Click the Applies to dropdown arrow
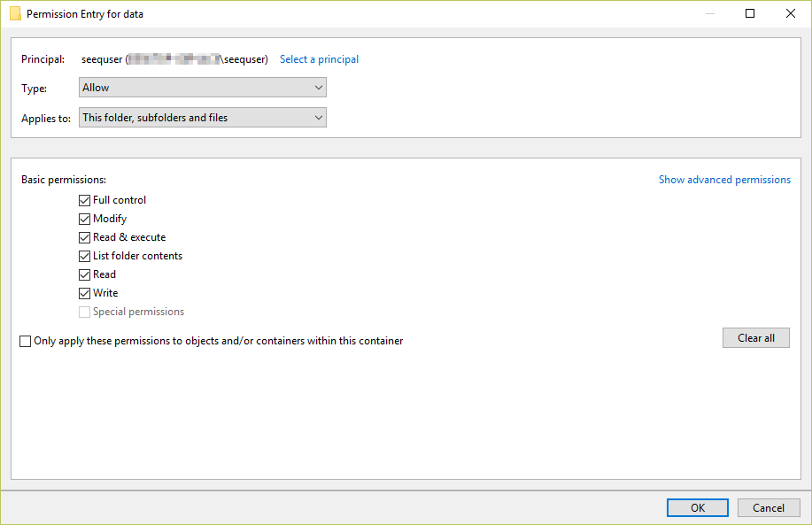Screen dimensions: 812x525 (317, 117)
